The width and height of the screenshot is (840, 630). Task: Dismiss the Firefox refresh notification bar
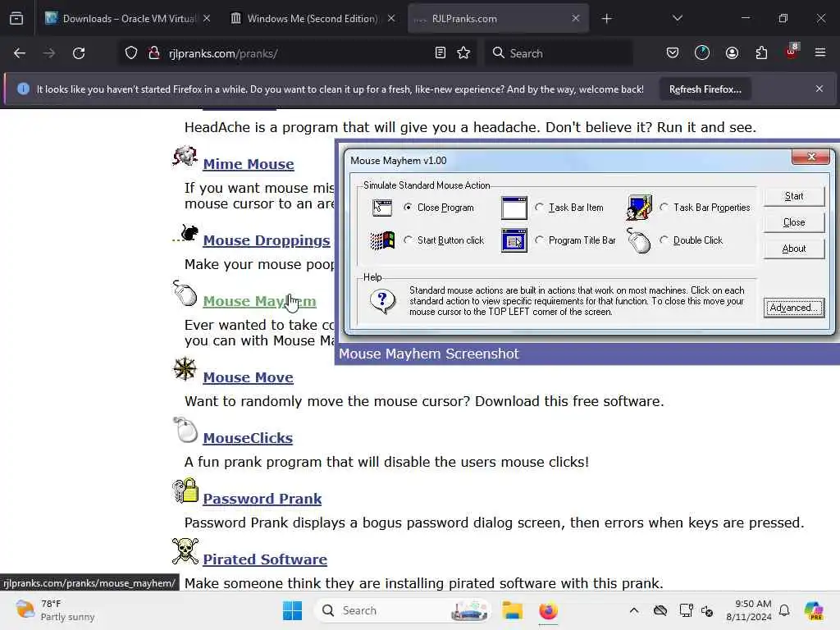pos(819,89)
